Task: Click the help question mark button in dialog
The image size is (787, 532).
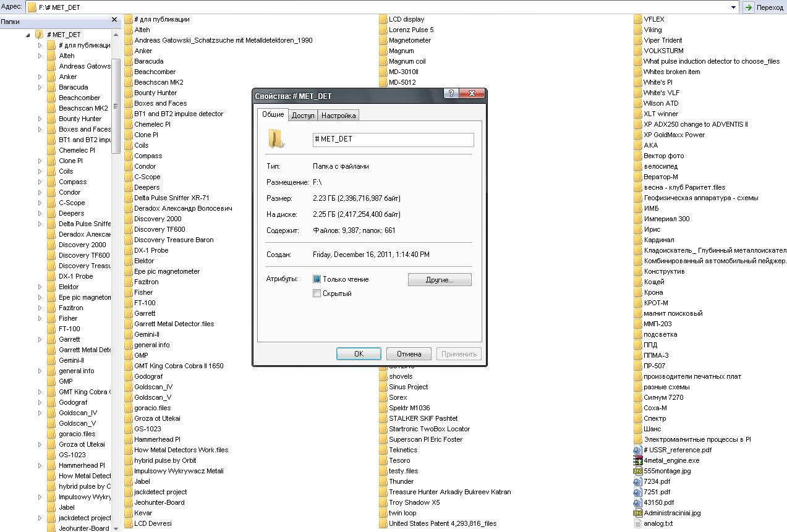Action: tap(451, 93)
